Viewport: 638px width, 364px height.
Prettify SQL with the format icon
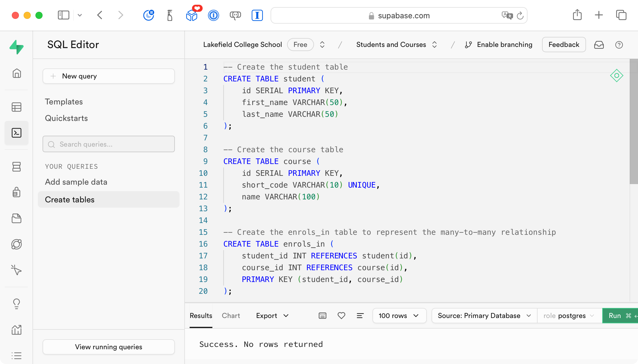pyautogui.click(x=360, y=316)
